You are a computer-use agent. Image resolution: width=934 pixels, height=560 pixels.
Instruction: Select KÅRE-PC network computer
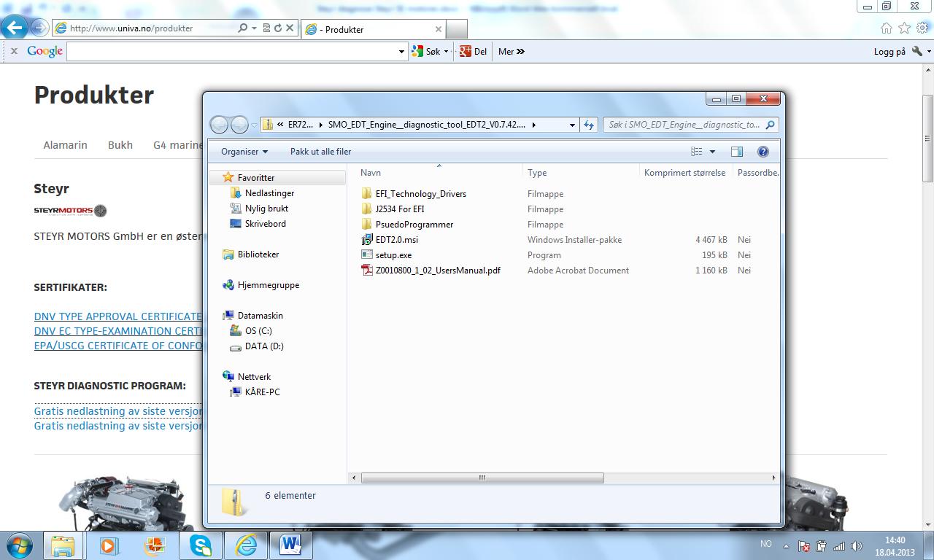coord(262,392)
